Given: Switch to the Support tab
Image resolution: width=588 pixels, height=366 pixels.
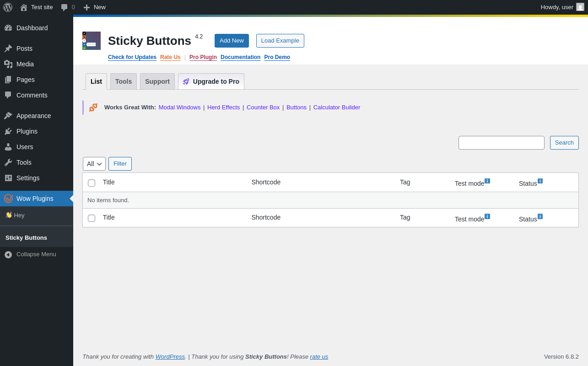Looking at the screenshot, I should point(157,81).
